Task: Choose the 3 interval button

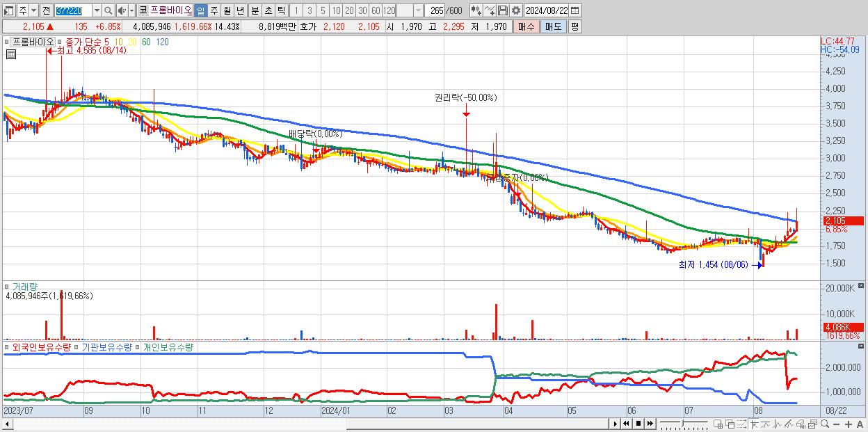Action: [x=309, y=10]
